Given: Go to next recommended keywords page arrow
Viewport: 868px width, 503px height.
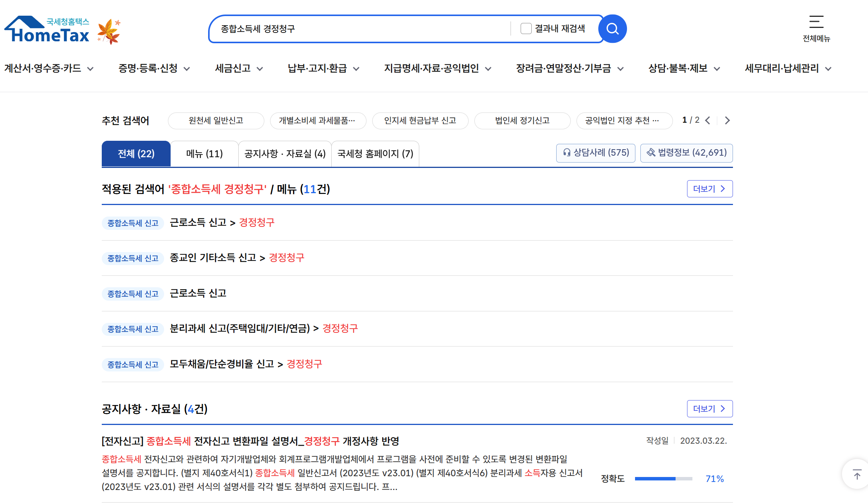Looking at the screenshot, I should pyautogui.click(x=727, y=120).
